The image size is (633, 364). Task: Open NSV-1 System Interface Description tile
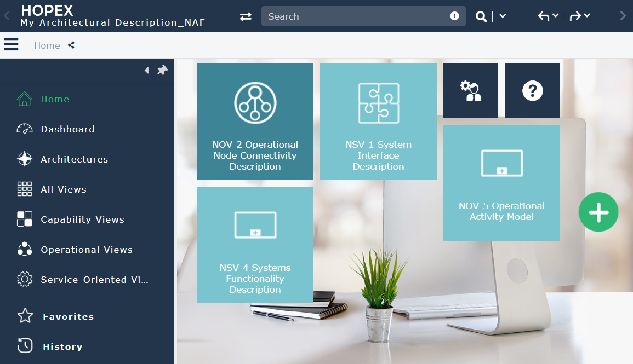coord(378,122)
